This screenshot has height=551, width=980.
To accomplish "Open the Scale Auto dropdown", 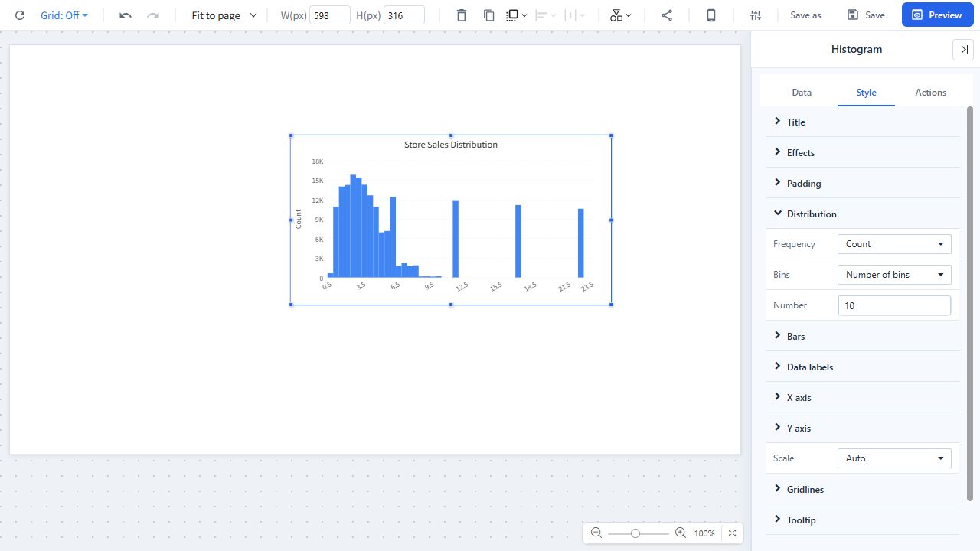I will click(x=894, y=458).
